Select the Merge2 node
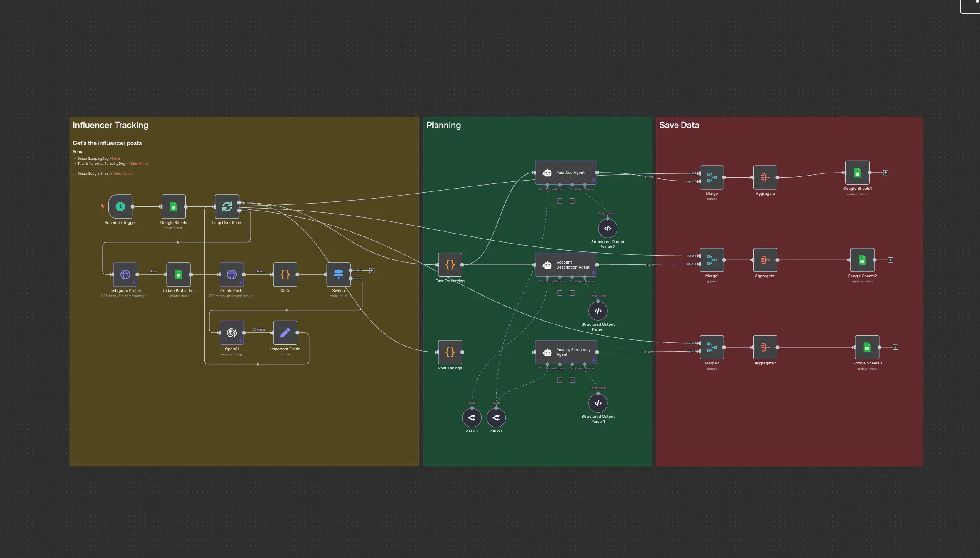The image size is (980, 558). click(712, 347)
